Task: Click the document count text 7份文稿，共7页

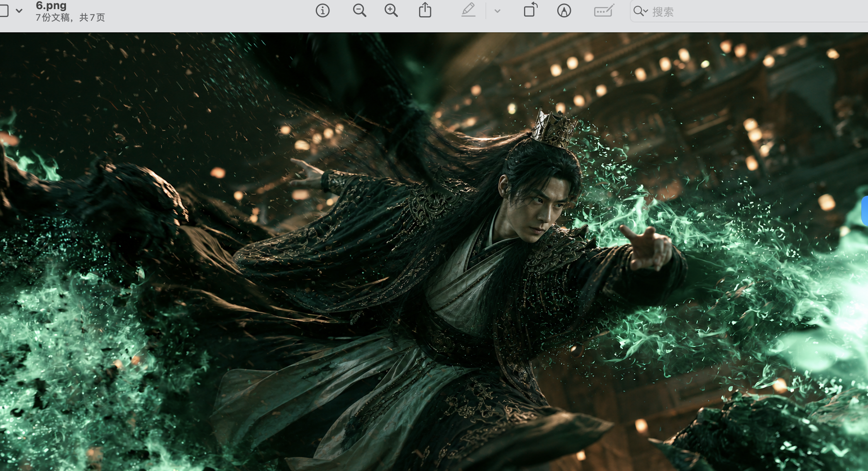Action: click(70, 17)
